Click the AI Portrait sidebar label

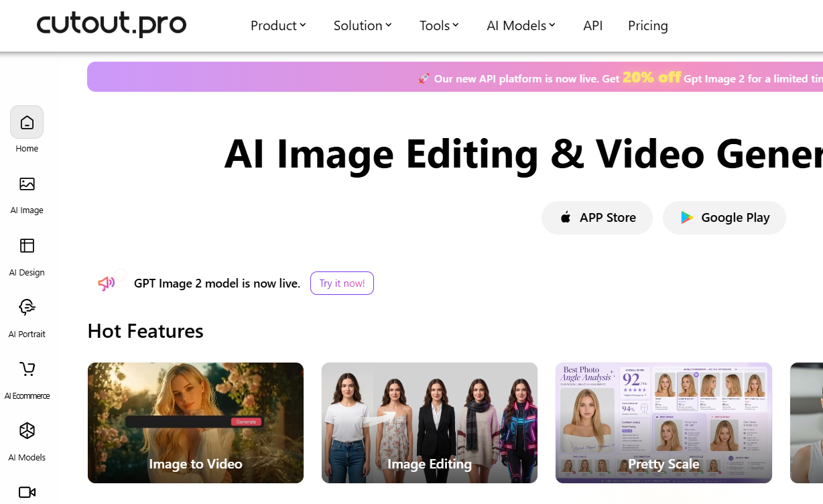pyautogui.click(x=27, y=334)
